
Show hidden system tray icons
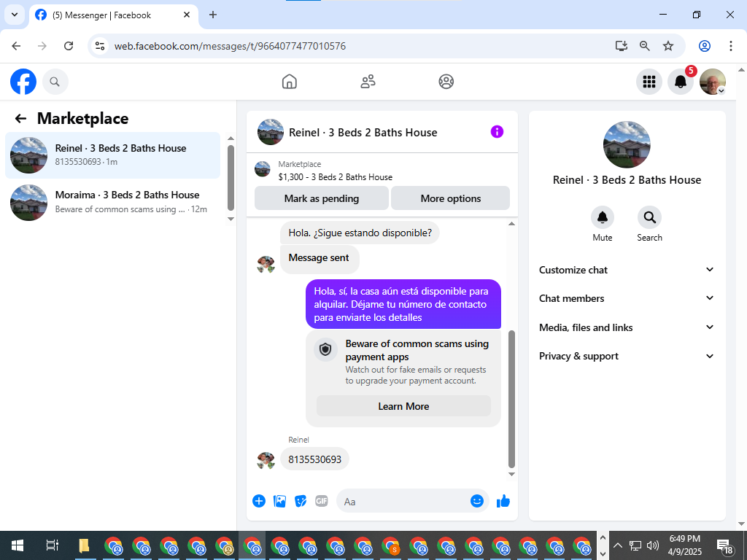click(617, 545)
